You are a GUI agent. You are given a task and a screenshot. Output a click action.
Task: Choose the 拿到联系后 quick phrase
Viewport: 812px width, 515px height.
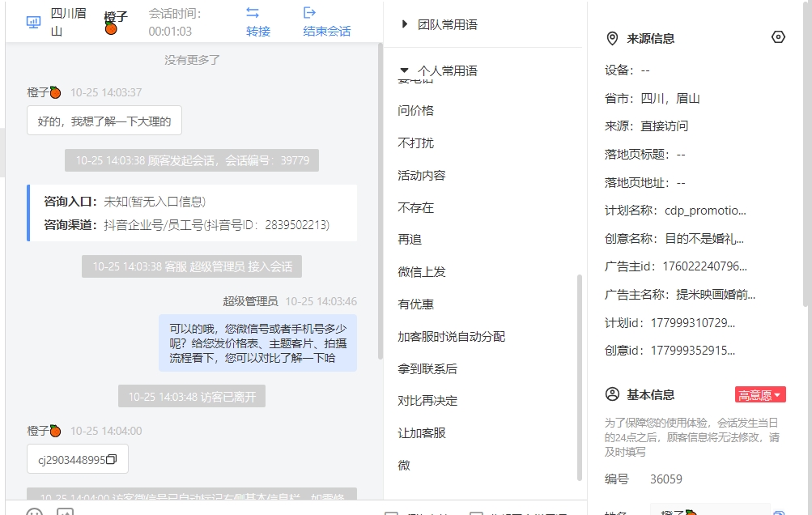[x=427, y=369]
